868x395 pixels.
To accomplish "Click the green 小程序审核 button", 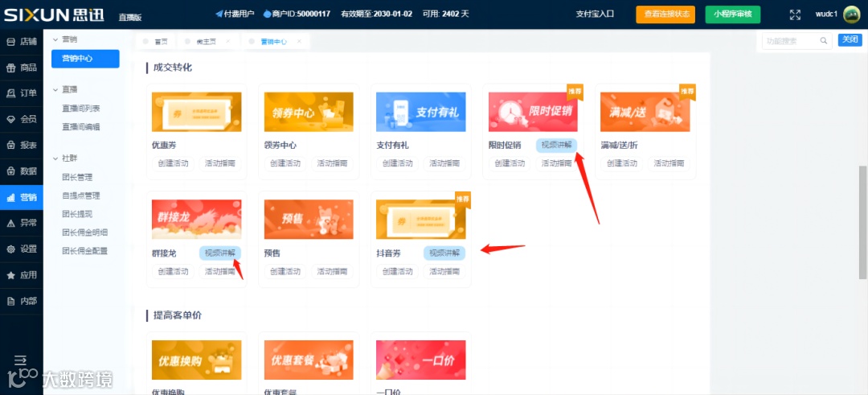I will [x=733, y=14].
